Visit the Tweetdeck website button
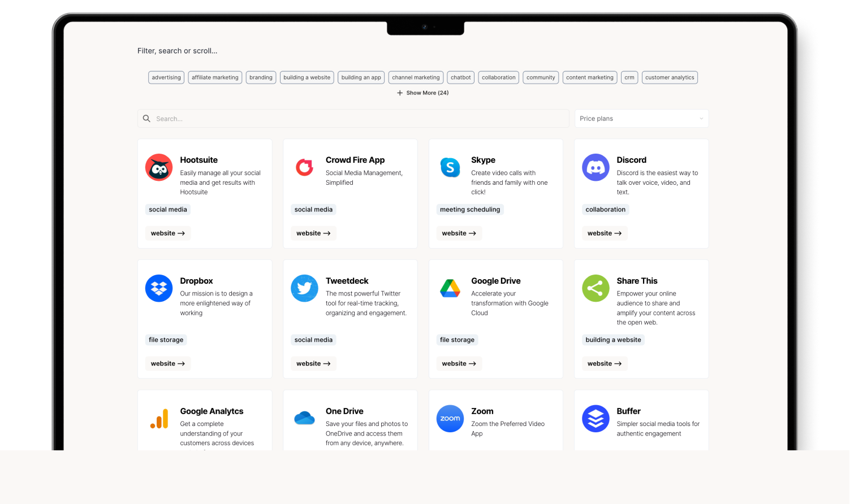This screenshot has height=504, width=850. pyautogui.click(x=313, y=364)
